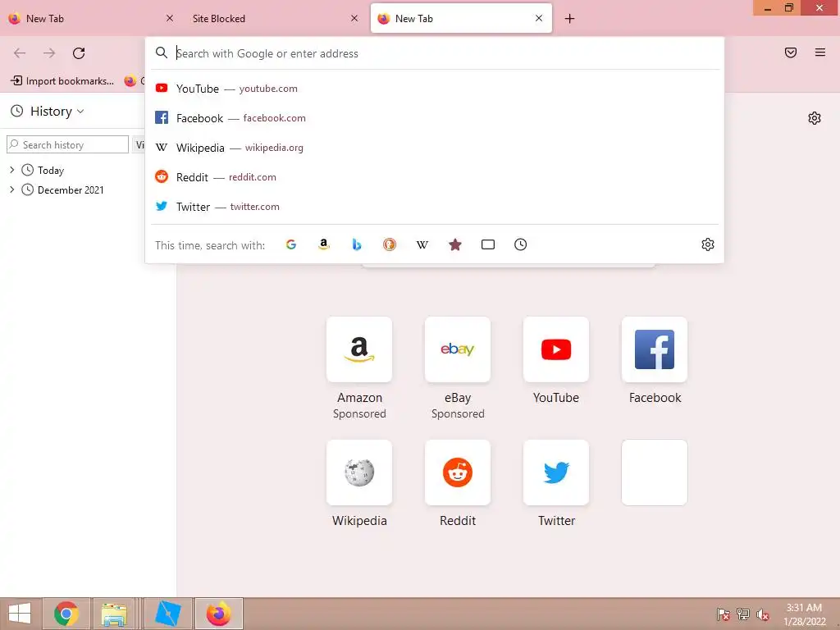The height and width of the screenshot is (630, 840).
Task: Open the history View dropdown button
Action: [138, 144]
